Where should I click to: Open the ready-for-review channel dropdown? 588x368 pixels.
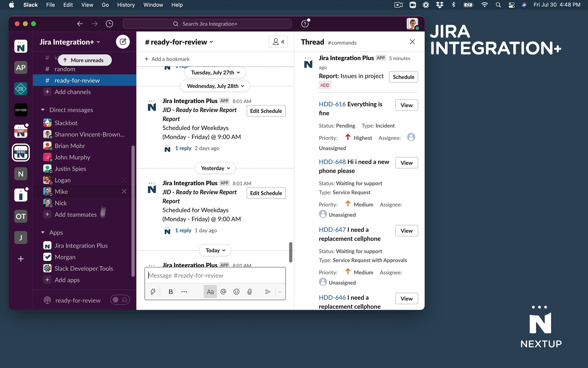tap(179, 42)
